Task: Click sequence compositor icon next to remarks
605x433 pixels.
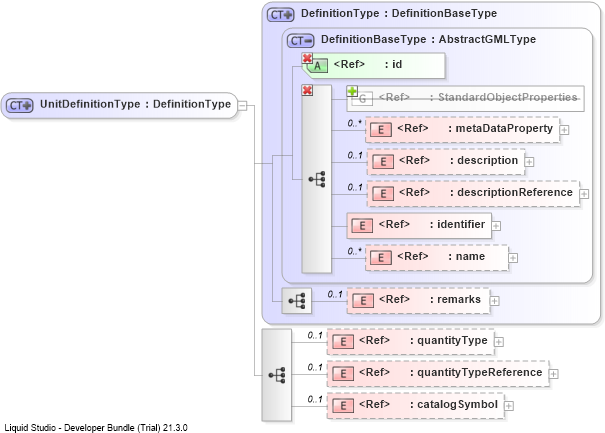Action: [297, 301]
